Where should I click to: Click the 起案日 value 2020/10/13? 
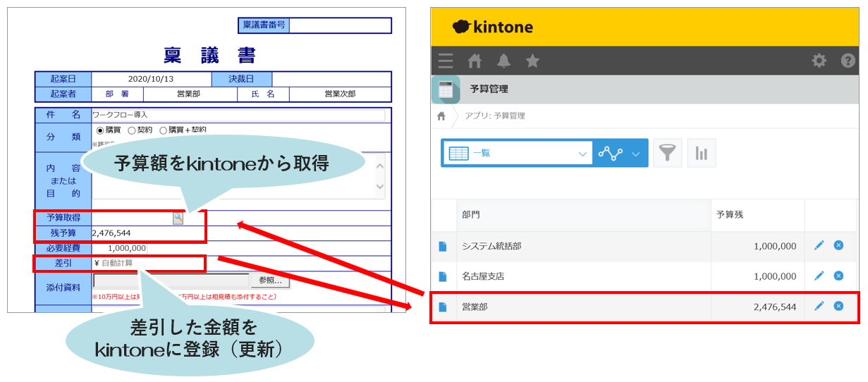coord(151,79)
